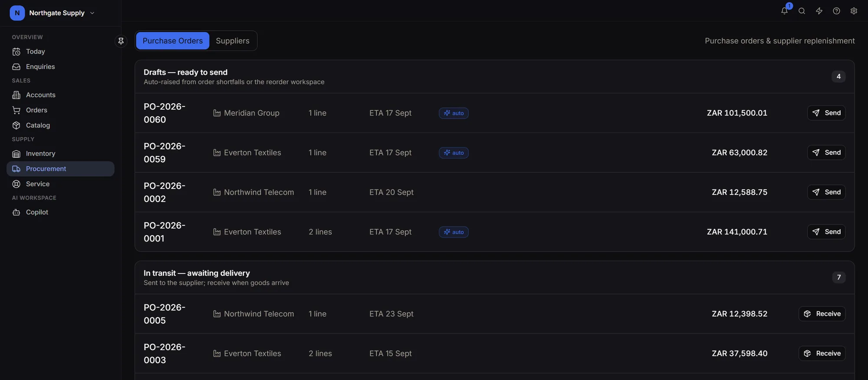This screenshot has height=380, width=868.
Task: Click the ETA 20 Sept date
Action: pos(391,192)
